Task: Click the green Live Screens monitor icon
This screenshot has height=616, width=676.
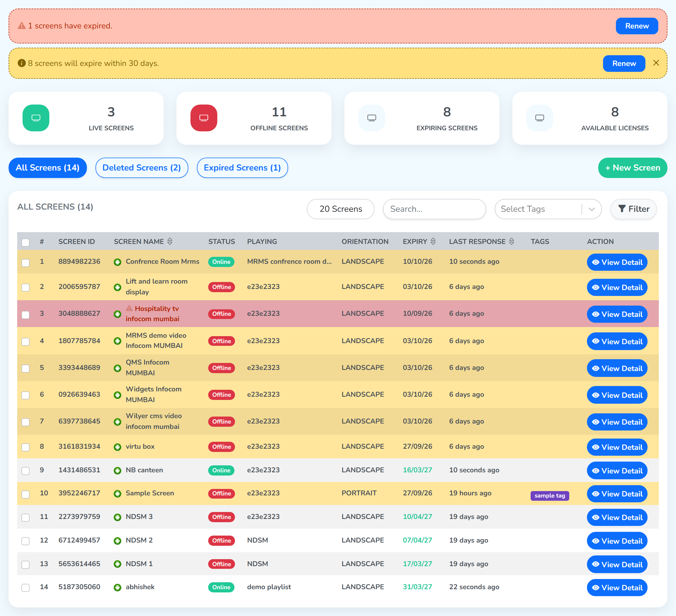Action: click(36, 118)
